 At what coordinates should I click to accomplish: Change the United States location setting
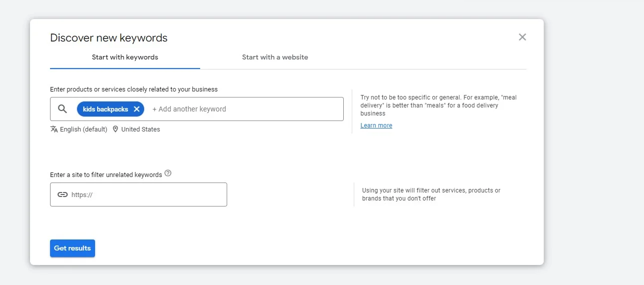[141, 129]
